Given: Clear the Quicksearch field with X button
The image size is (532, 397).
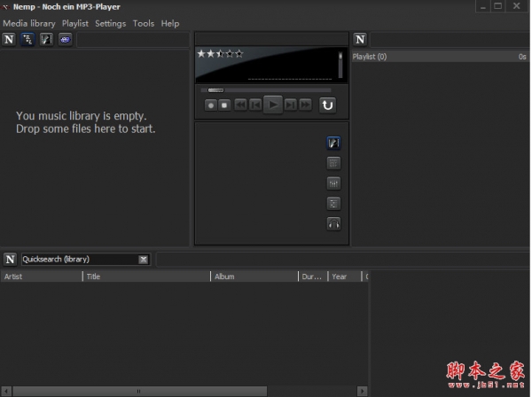Looking at the screenshot, I should click(x=144, y=260).
